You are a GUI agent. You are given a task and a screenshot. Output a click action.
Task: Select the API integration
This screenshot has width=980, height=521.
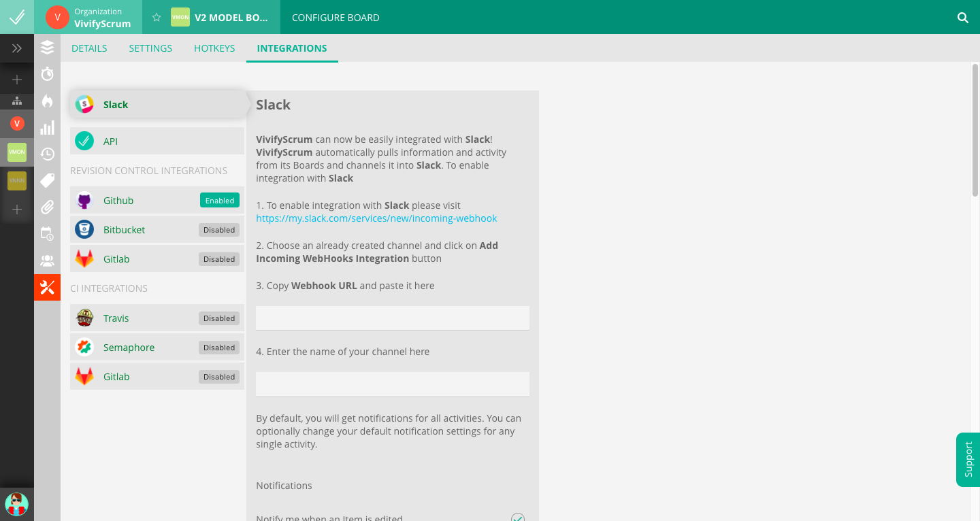pyautogui.click(x=157, y=141)
